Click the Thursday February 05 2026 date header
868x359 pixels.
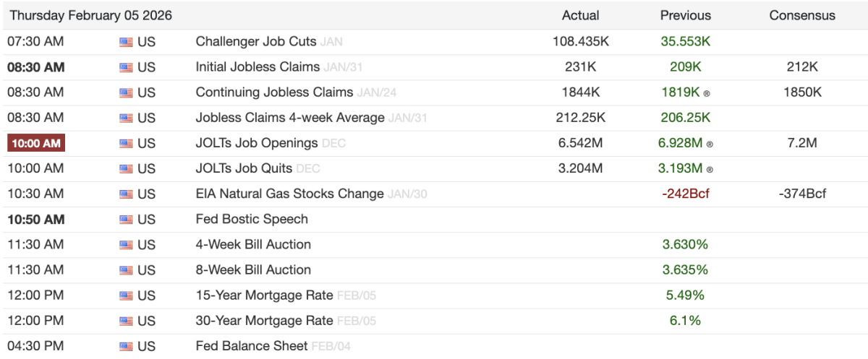[x=91, y=15]
